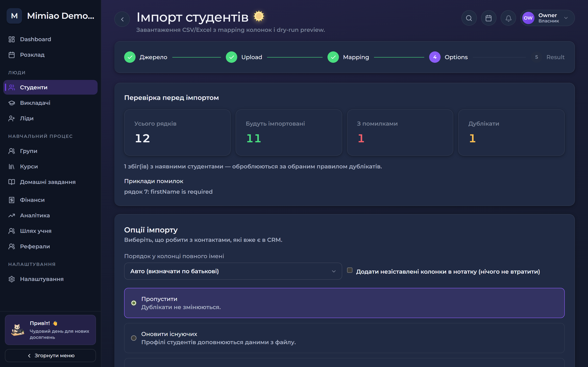Select the Оновити існуючих radio option

(134, 338)
